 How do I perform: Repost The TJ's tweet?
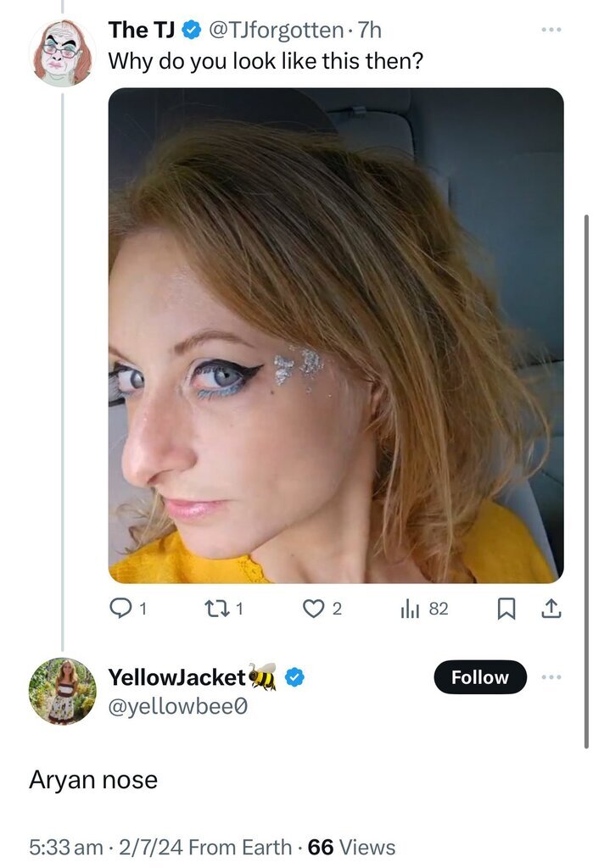216,609
